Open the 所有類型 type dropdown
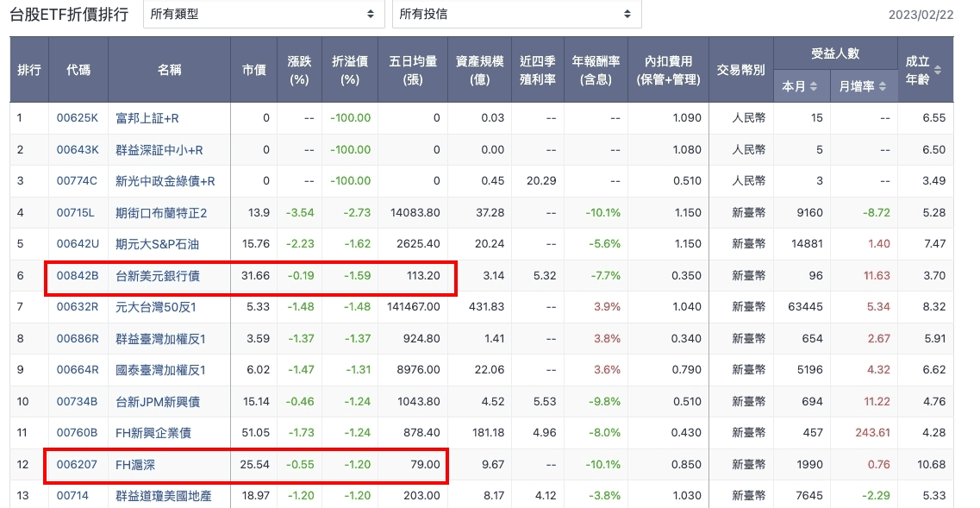 point(263,14)
